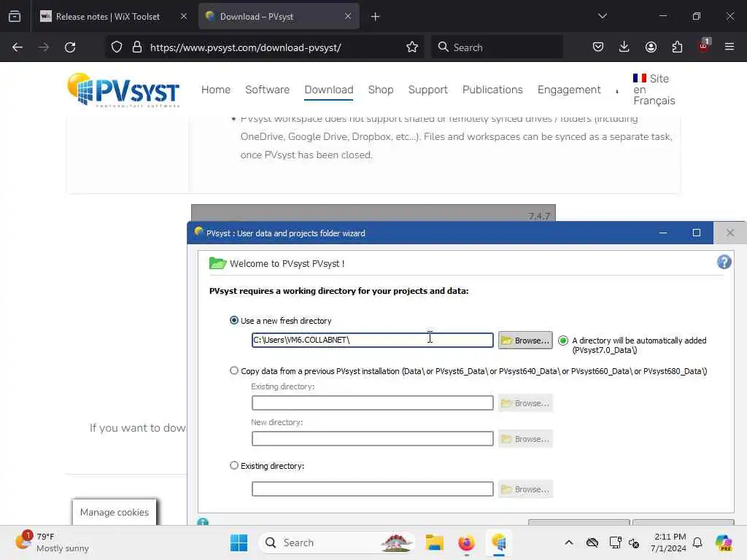Image resolution: width=747 pixels, height=560 pixels.
Task: Open tracking protection shield icon
Action: click(117, 47)
